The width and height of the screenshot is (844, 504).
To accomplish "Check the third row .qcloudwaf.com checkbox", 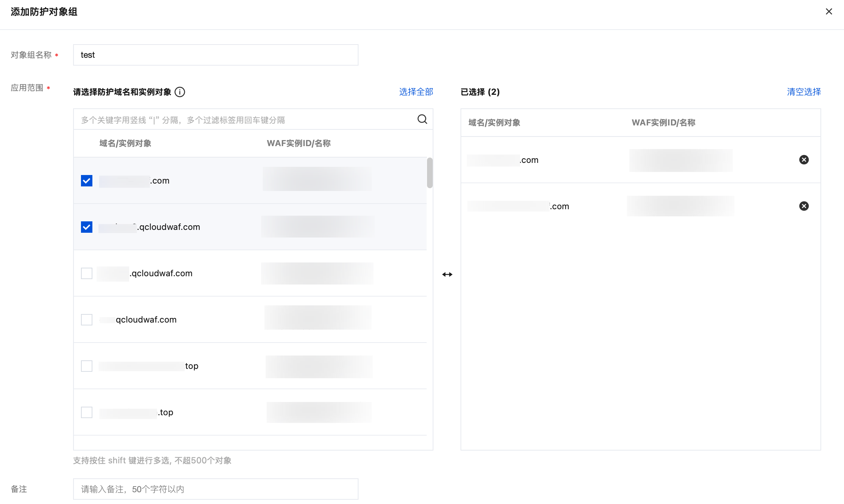I will click(x=87, y=273).
